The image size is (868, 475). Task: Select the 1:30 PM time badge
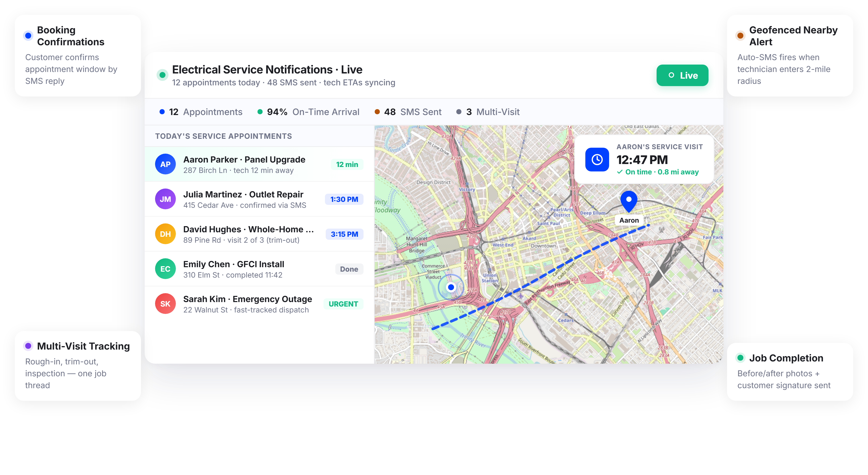tap(344, 199)
